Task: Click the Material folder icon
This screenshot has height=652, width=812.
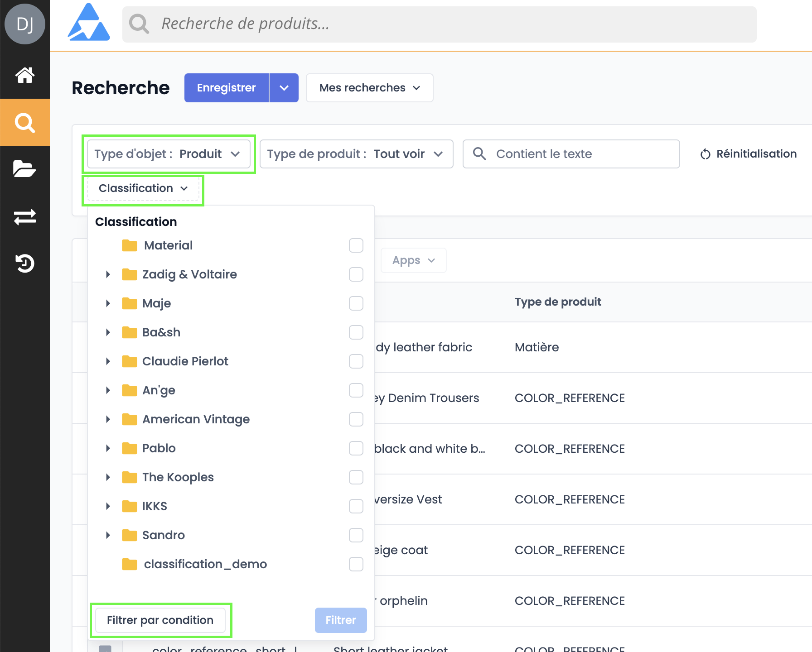Action: pos(130,245)
